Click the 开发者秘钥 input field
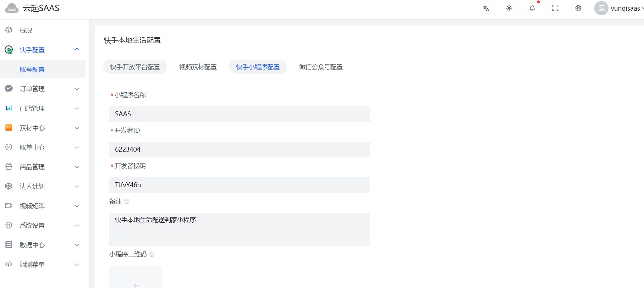The height and width of the screenshot is (288, 644). coord(240,185)
